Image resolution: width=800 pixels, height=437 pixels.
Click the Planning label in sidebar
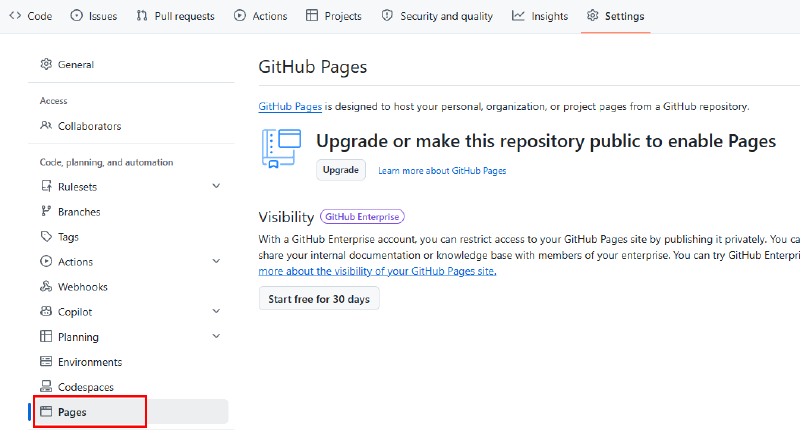(79, 337)
